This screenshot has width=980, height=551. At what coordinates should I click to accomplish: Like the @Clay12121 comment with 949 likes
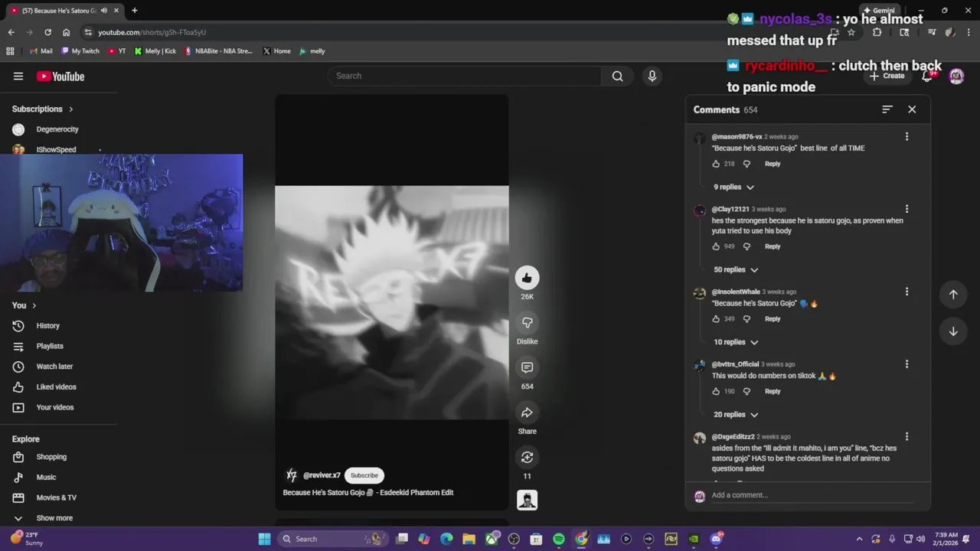[x=716, y=246]
